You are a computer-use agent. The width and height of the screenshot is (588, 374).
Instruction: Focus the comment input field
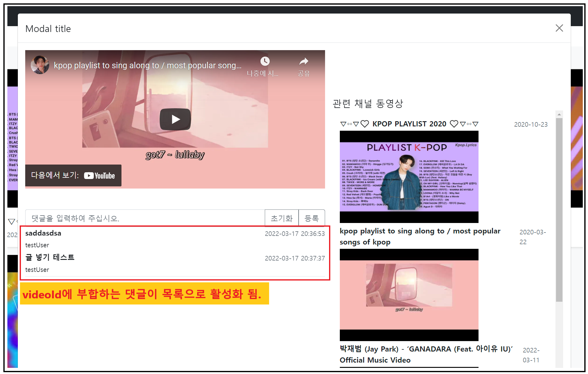(x=145, y=218)
